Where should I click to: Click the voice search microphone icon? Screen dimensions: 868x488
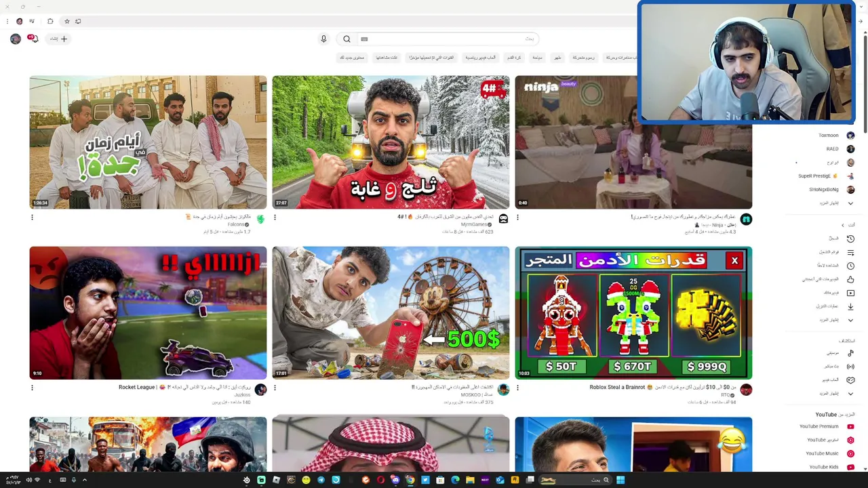click(x=323, y=39)
